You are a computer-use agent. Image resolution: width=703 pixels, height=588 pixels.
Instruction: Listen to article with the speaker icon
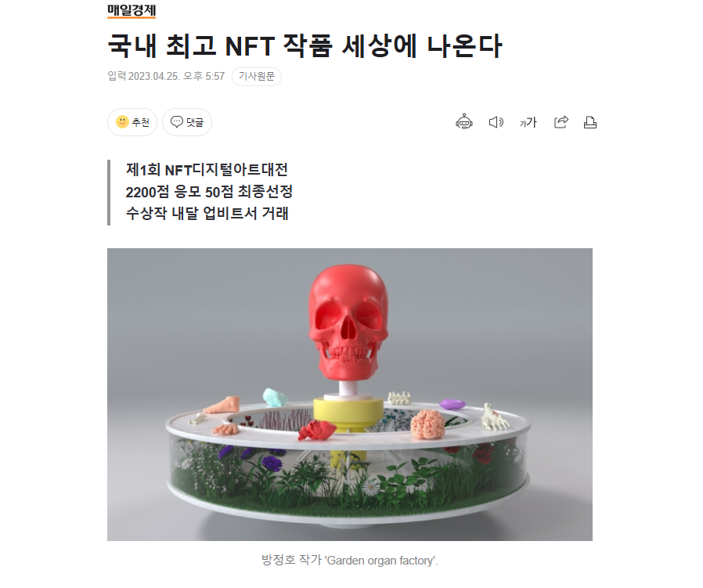pos(496,122)
